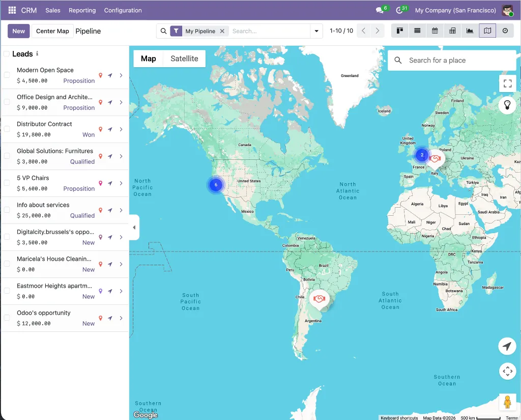Check the 5 VP Chairs checkbox
The height and width of the screenshot is (420, 521).
[x=7, y=183]
